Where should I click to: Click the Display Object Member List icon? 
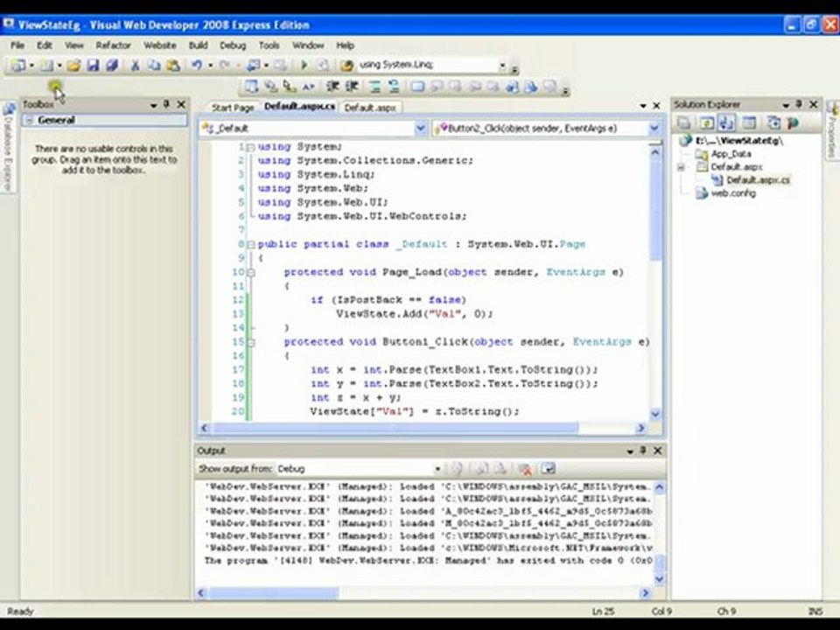point(252,87)
